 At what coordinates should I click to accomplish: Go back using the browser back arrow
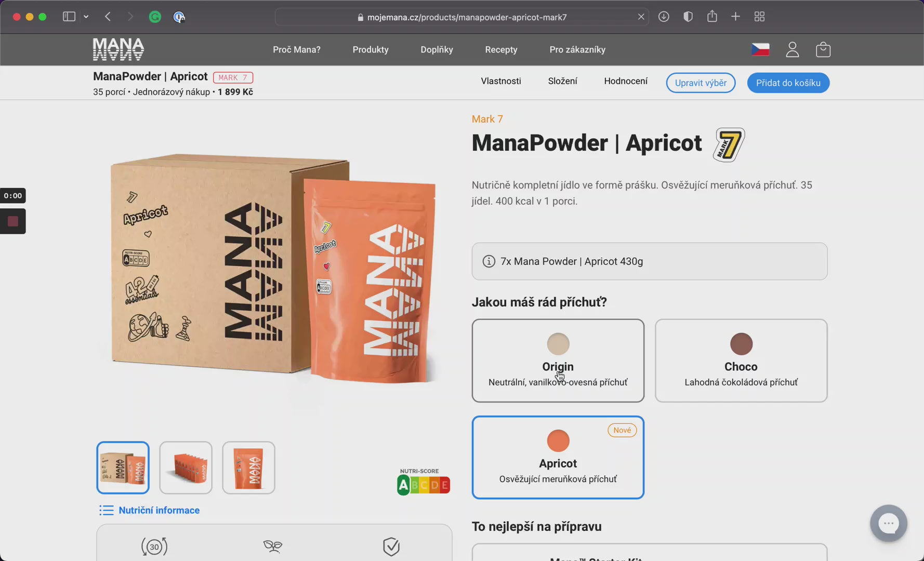pos(108,17)
